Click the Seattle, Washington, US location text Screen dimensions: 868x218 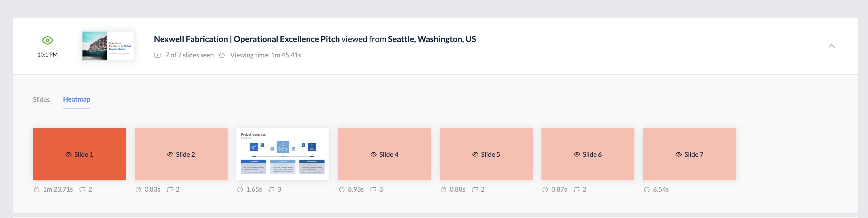(432, 39)
